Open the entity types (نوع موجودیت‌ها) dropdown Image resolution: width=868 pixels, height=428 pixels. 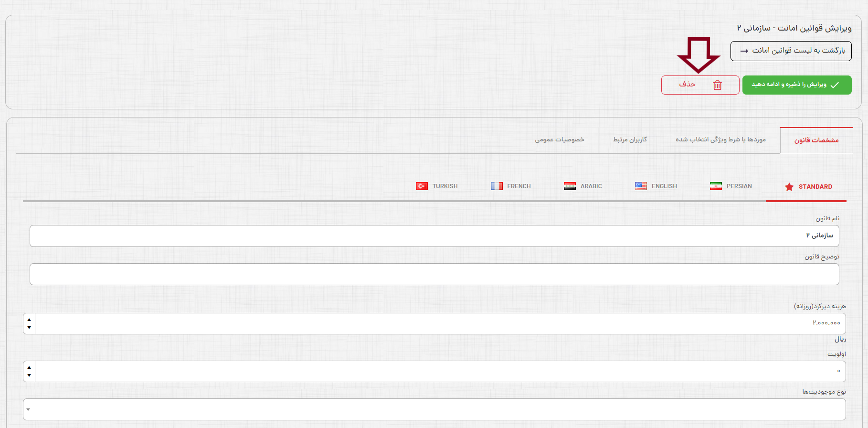434,409
